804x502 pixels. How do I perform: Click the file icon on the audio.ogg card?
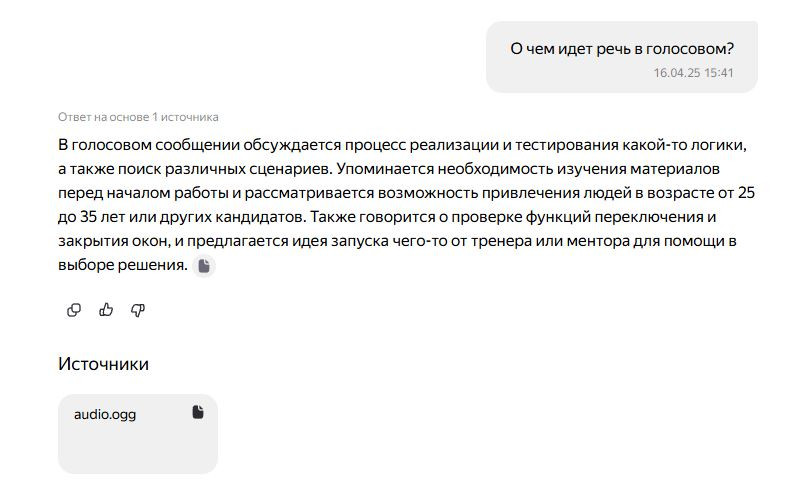pos(198,412)
